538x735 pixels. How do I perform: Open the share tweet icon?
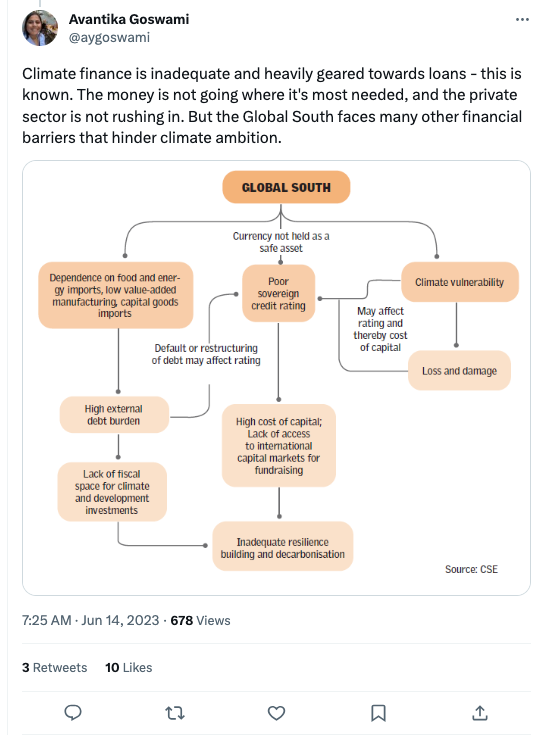(480, 712)
